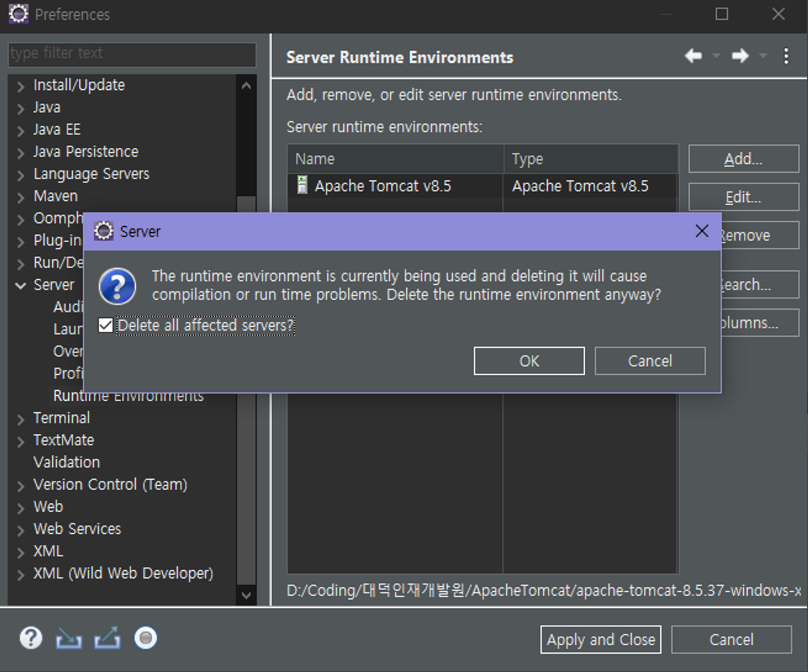The height and width of the screenshot is (672, 808).
Task: Click the Tomcat server icon in the Name column
Action: 302,185
